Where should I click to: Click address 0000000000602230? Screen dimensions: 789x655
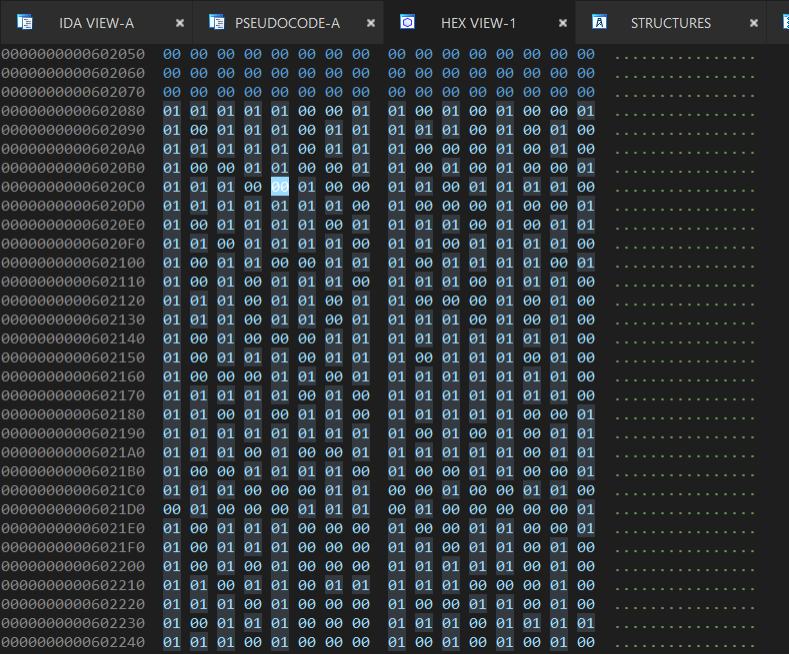[x=73, y=623]
